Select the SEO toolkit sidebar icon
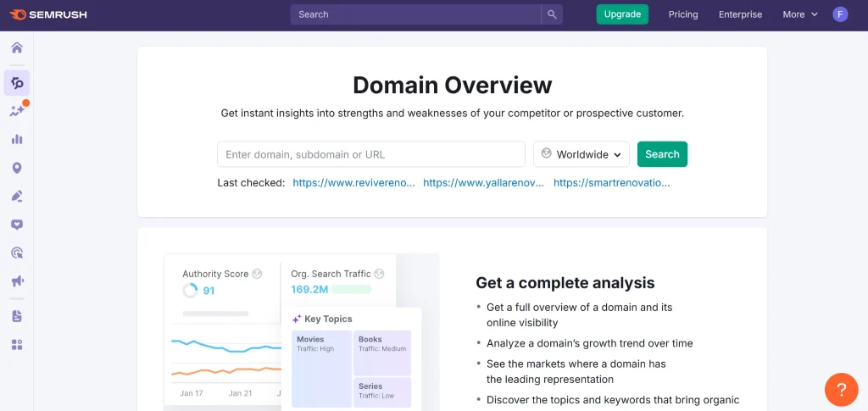The width and height of the screenshot is (868, 411). (x=17, y=83)
